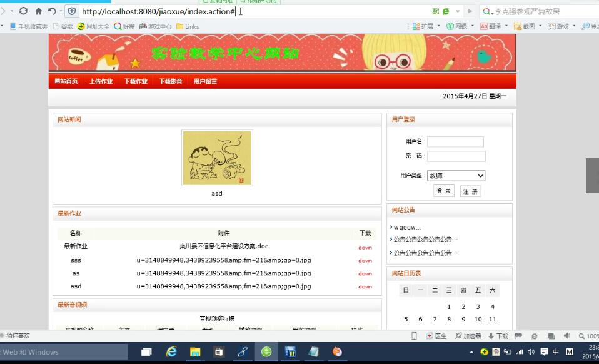Open the Links bookmark folder
This screenshot has height=364, width=599.
pyautogui.click(x=188, y=26)
